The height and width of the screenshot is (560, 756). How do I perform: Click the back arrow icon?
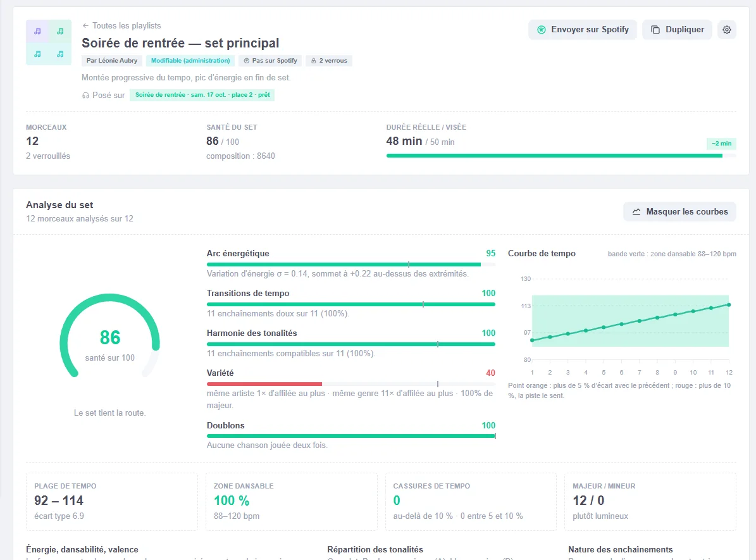tap(85, 25)
